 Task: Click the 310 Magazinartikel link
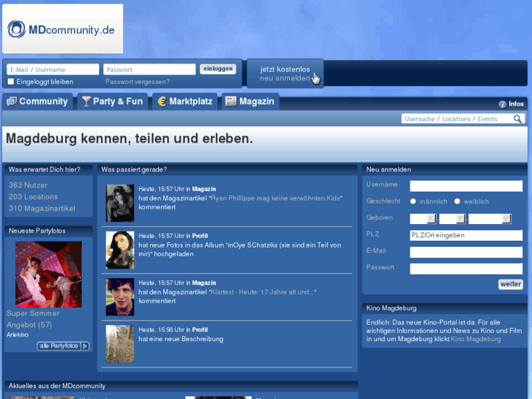pyautogui.click(x=42, y=209)
